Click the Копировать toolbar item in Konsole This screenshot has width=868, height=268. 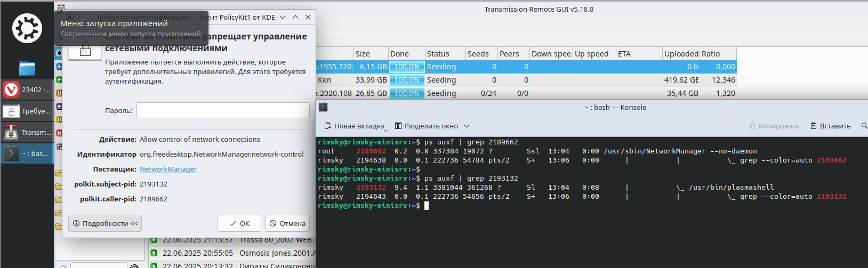pyautogui.click(x=774, y=126)
